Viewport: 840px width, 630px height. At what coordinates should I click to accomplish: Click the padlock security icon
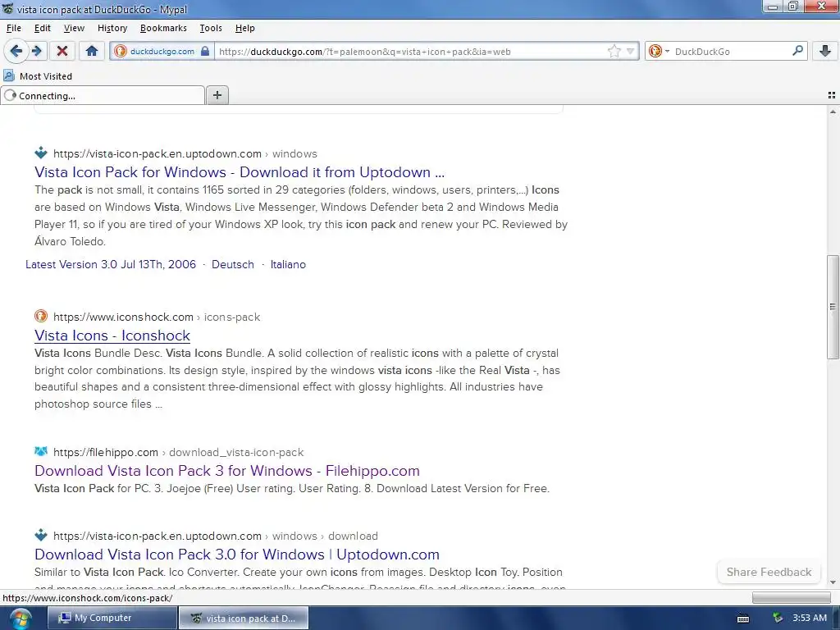click(205, 52)
